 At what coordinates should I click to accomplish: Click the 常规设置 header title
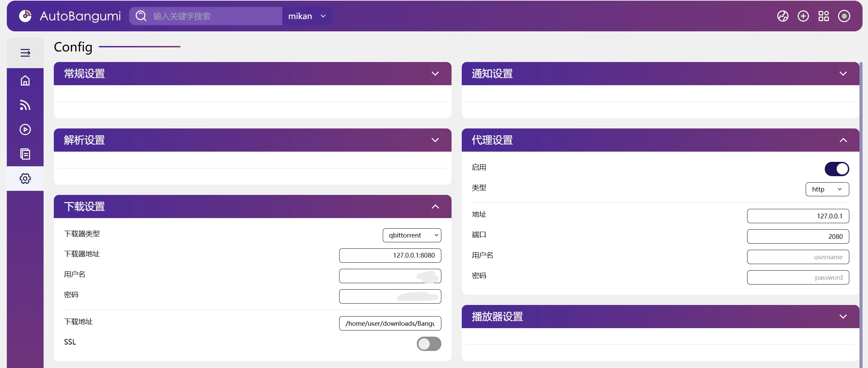click(x=84, y=74)
